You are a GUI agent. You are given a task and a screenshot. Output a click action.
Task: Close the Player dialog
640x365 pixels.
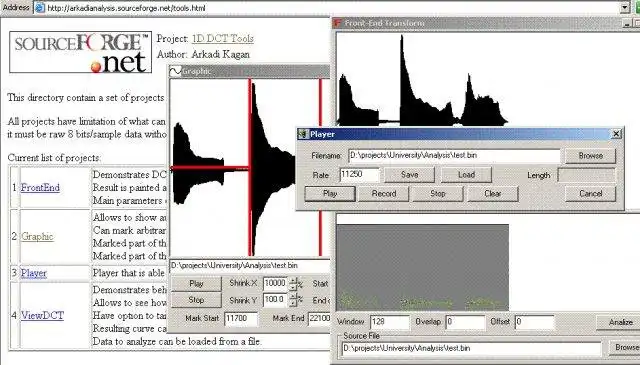click(x=616, y=134)
